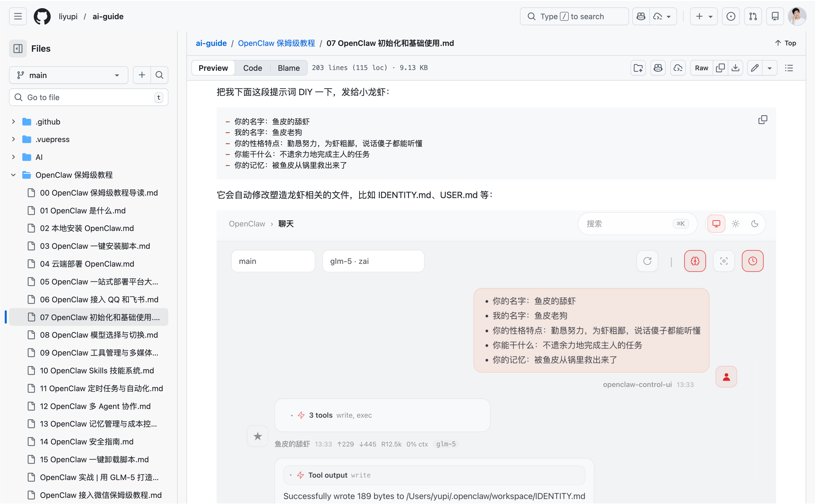Open the file with Codespaces cloud icon
This screenshot has height=504, width=815.
(x=678, y=68)
